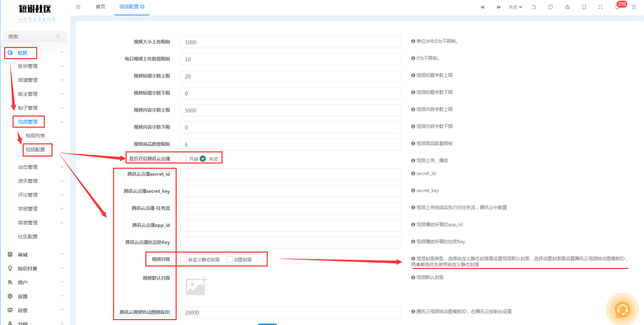644x325 pixels.
Task: Click the 视频标题字数上限 input field
Action: 290,76
